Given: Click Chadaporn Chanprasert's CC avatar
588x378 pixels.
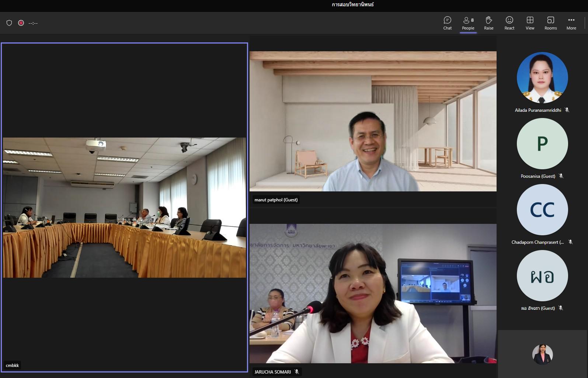Looking at the screenshot, I should [x=542, y=209].
